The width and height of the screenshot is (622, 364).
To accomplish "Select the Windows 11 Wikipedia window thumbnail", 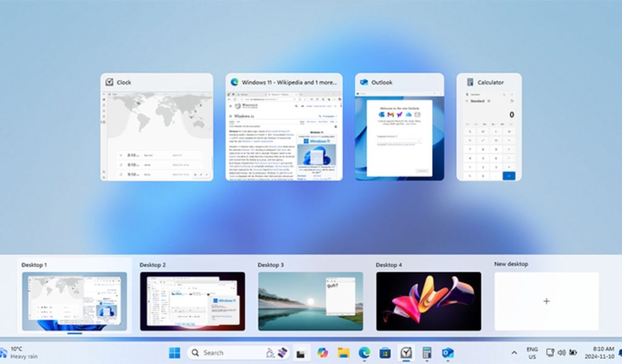I will [287, 130].
